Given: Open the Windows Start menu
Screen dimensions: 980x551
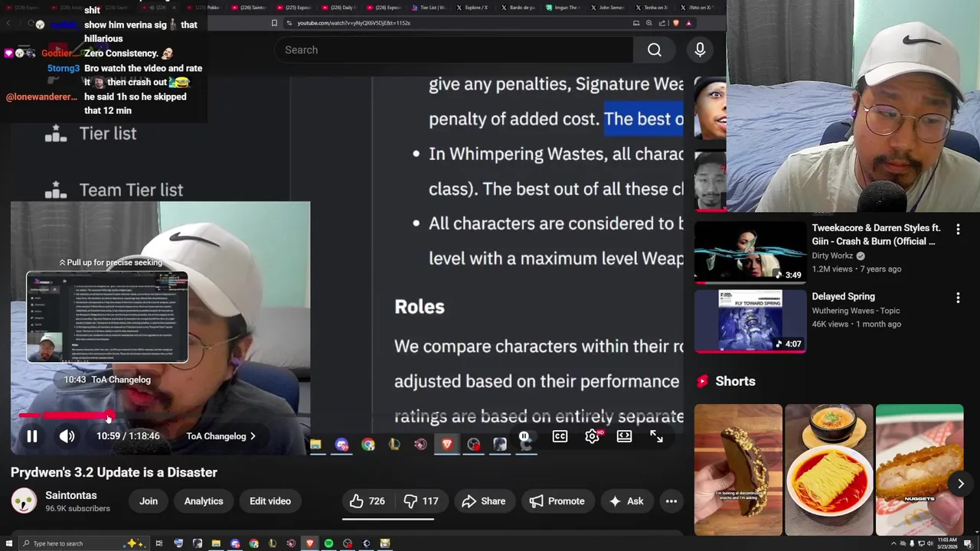Looking at the screenshot, I should [9, 543].
